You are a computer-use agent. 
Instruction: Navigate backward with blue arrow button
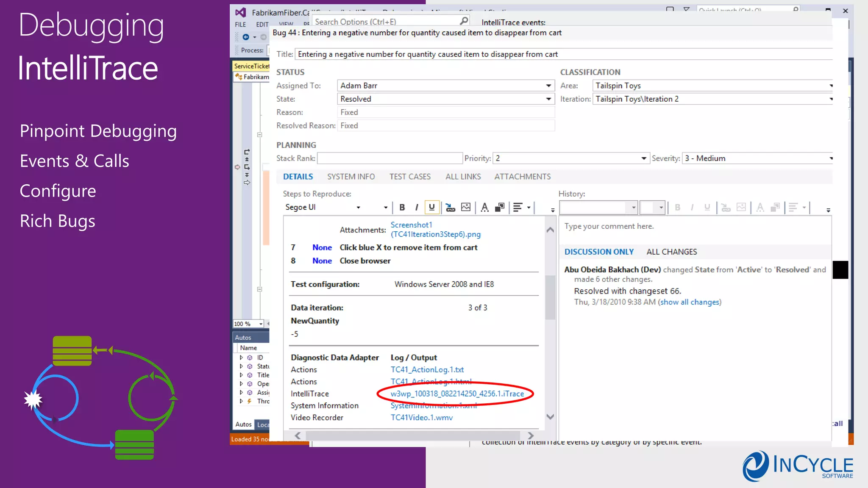point(246,37)
